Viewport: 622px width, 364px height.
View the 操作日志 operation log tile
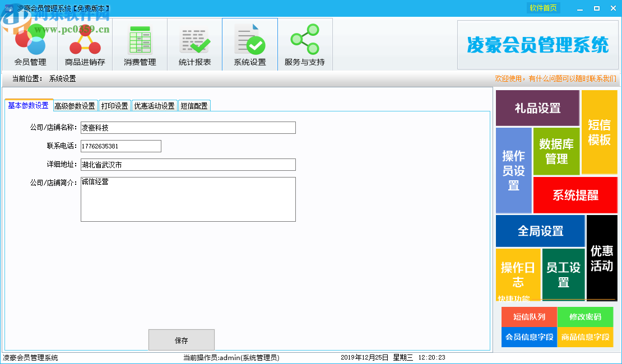click(517, 273)
